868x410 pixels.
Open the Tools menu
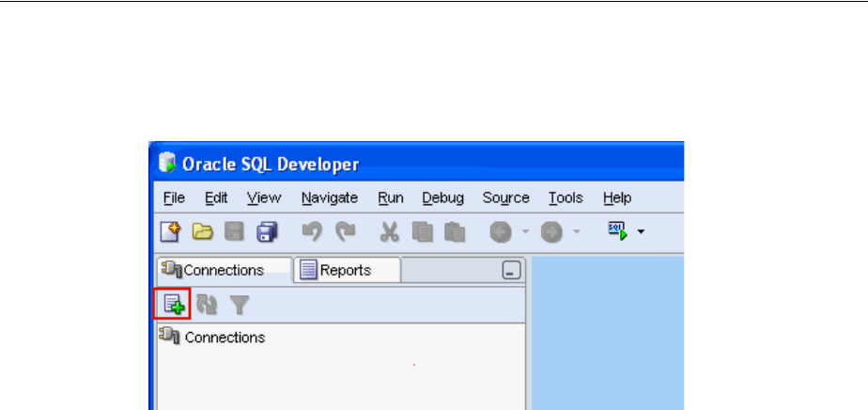(x=566, y=197)
